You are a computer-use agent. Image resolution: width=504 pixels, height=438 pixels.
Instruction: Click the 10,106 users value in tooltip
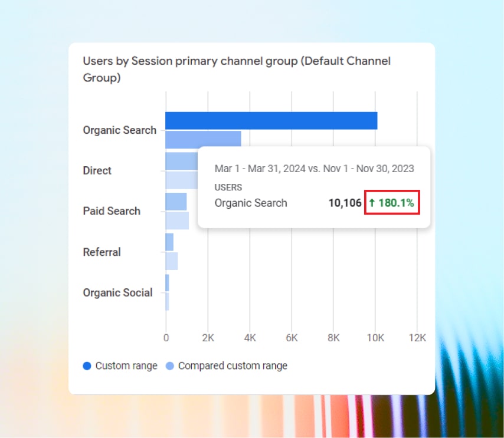tap(345, 203)
